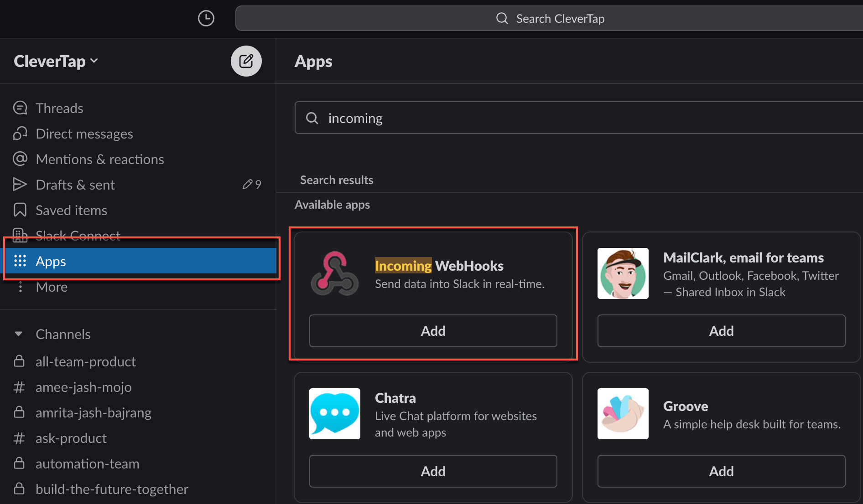863x504 pixels.
Task: Click the 'Available apps' heading text
Action: [x=332, y=205]
